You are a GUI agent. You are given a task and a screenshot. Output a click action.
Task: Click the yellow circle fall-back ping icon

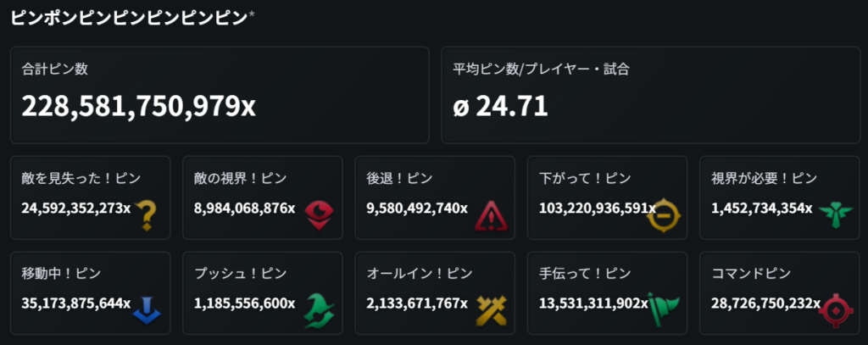coord(662,214)
